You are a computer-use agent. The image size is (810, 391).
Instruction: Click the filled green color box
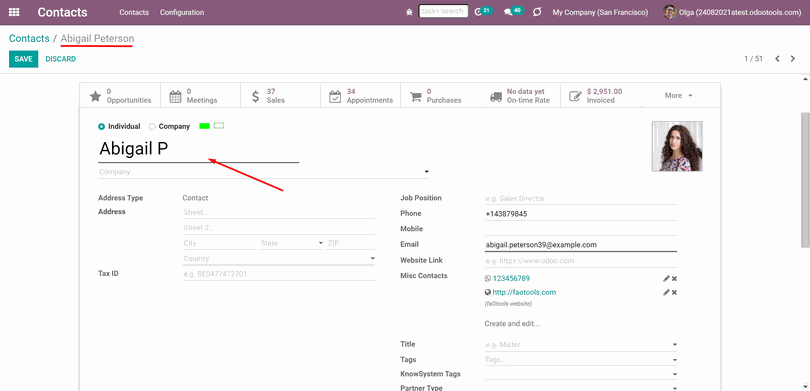[205, 126]
